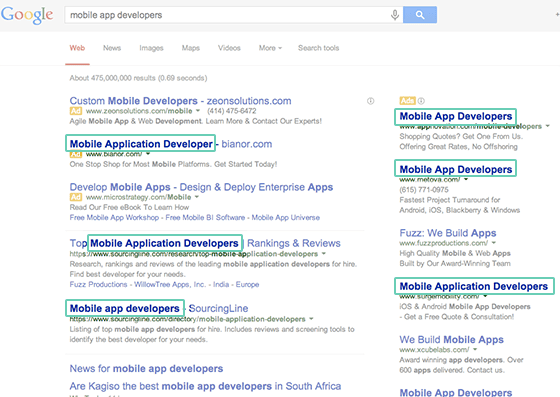Expand dropdown arrow after www.metova.com/
Viewport: 560px width, 397px height.
[x=466, y=179]
